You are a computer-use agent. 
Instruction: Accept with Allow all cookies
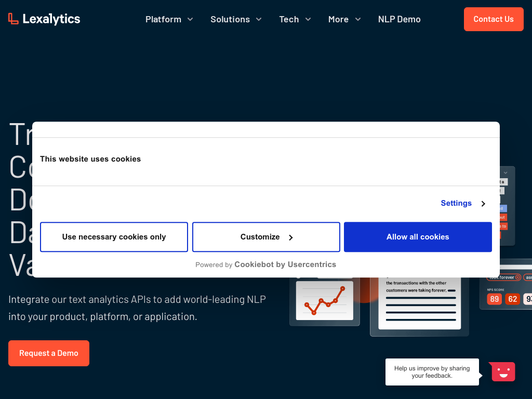coord(418,237)
